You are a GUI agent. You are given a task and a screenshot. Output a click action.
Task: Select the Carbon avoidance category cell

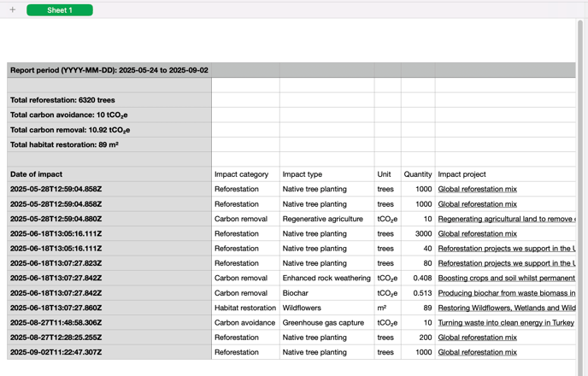(245, 323)
